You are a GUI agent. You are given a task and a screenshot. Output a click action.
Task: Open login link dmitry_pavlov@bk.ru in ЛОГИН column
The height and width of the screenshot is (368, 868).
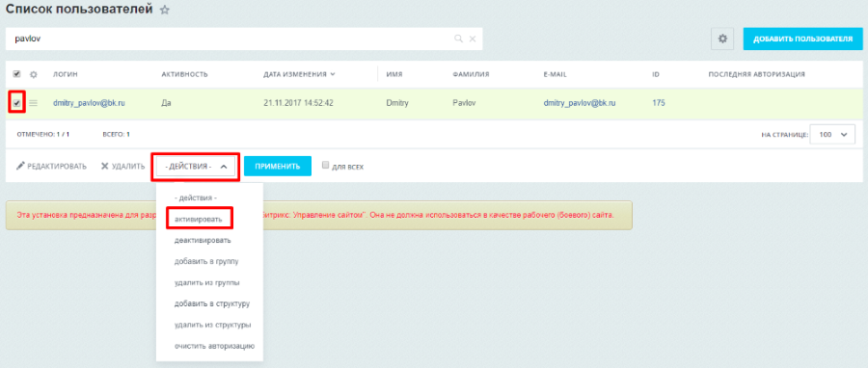[x=89, y=103]
